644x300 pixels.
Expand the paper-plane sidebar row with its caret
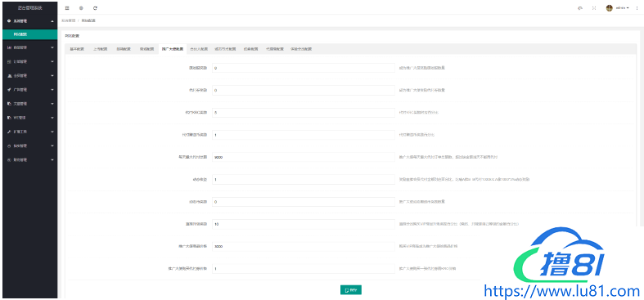[52, 89]
